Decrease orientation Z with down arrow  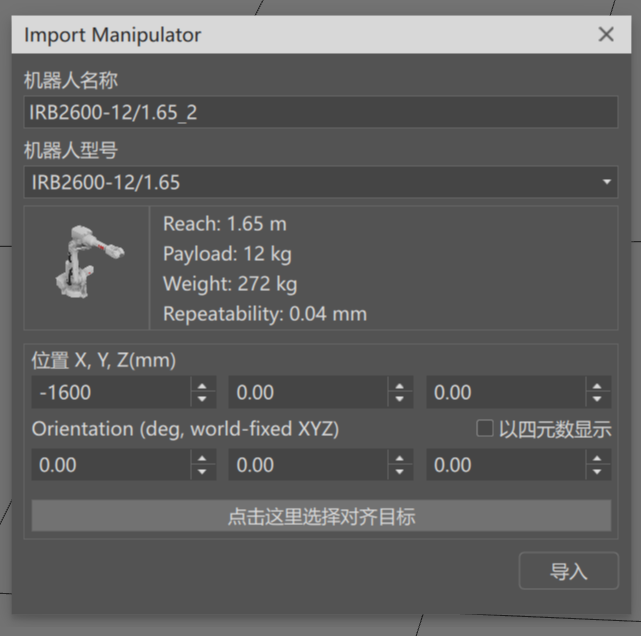[x=597, y=472]
